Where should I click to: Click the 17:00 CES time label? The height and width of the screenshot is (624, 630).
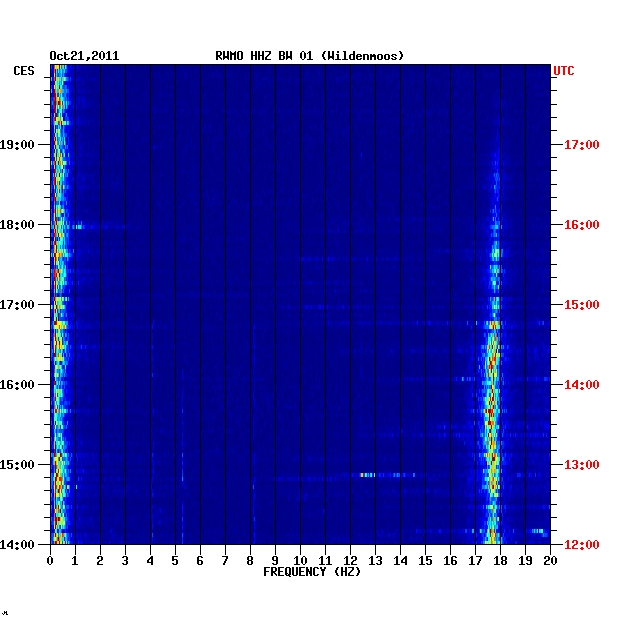coord(17,305)
